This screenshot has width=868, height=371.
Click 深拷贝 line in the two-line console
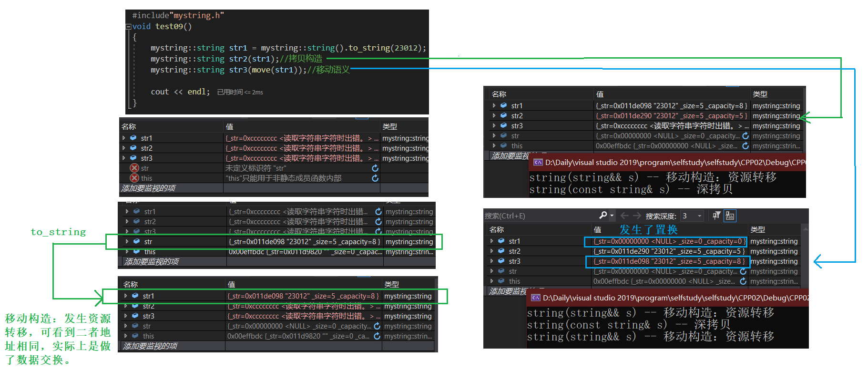click(x=631, y=189)
